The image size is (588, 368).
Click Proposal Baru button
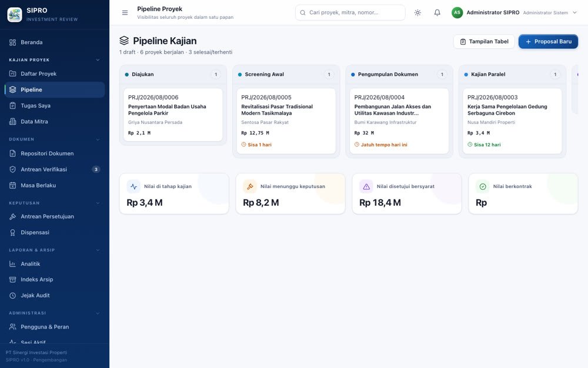(x=548, y=42)
